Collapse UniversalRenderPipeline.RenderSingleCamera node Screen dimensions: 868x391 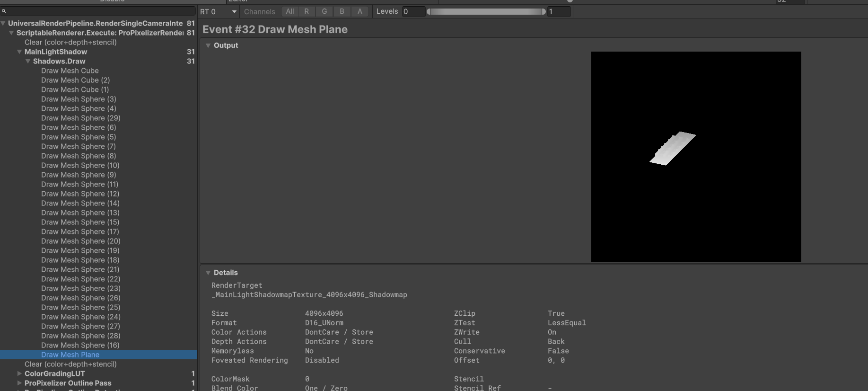coord(3,23)
